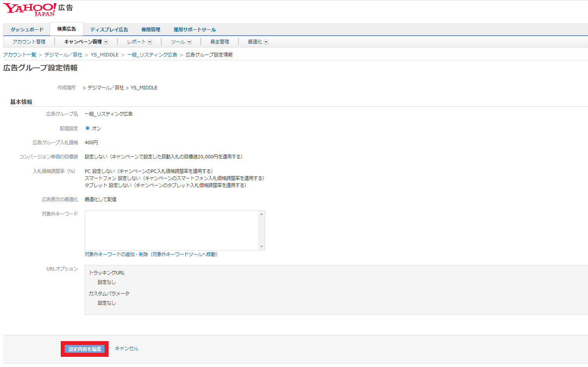Open the ダッシュボード tab
This screenshot has width=588, height=367.
tap(27, 29)
